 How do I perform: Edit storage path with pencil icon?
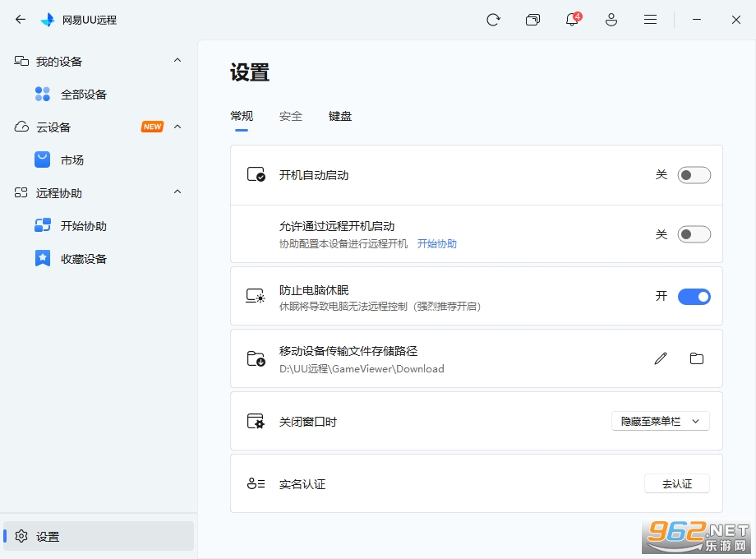click(661, 358)
